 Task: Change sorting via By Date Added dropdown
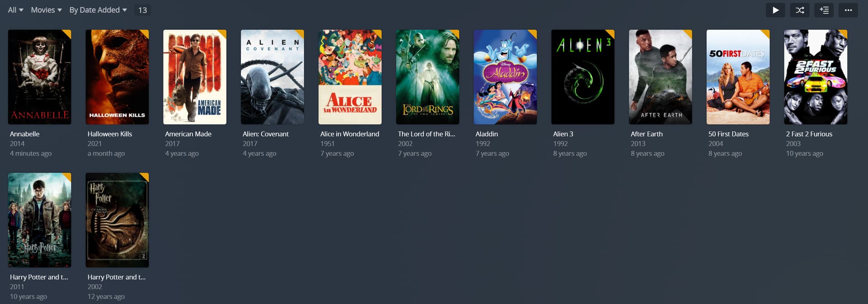98,10
